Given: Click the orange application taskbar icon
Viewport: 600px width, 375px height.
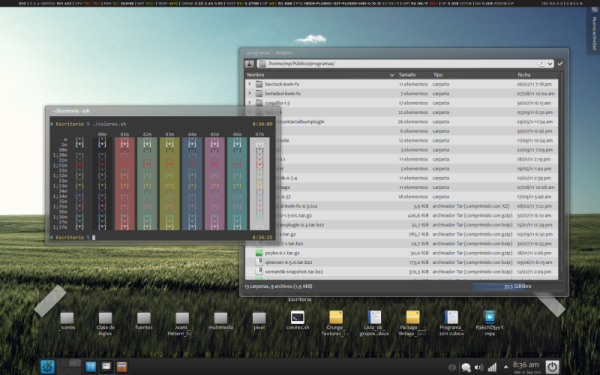Looking at the screenshot, I should (x=122, y=367).
